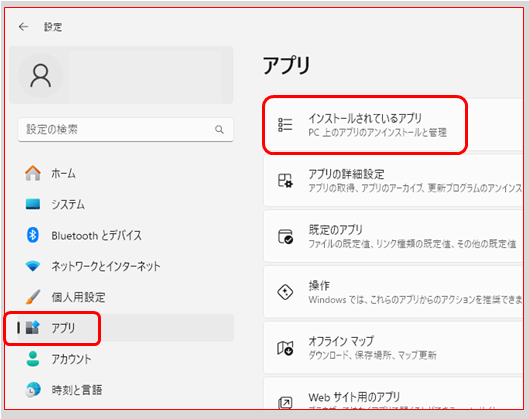
Task: Click the オフライン マップ map icon
Action: pos(285,348)
